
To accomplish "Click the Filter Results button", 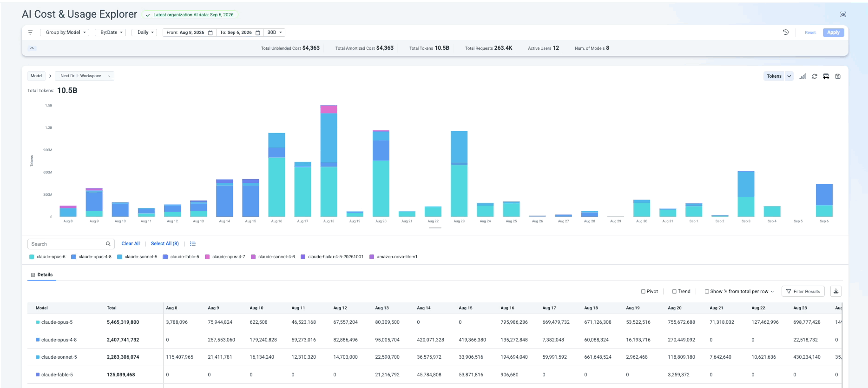I will [x=803, y=291].
